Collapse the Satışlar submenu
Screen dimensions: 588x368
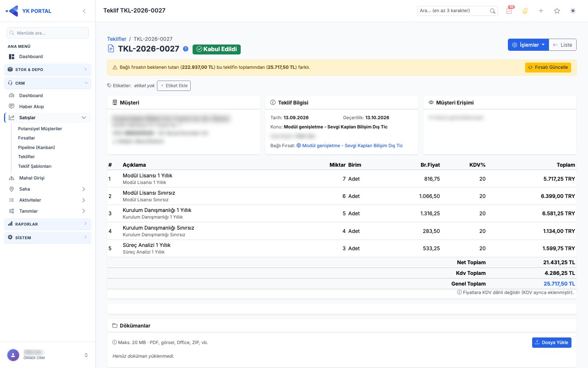point(48,118)
